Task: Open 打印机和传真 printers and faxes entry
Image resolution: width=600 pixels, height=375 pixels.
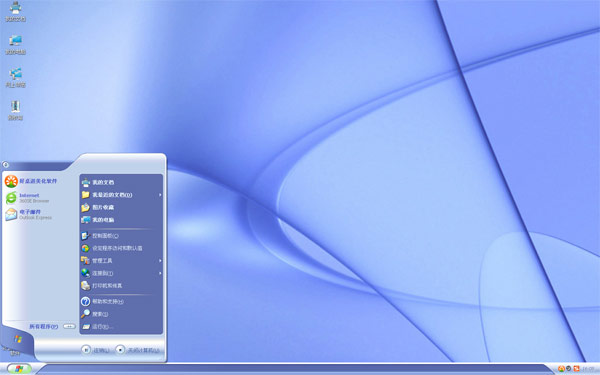Action: (121, 286)
